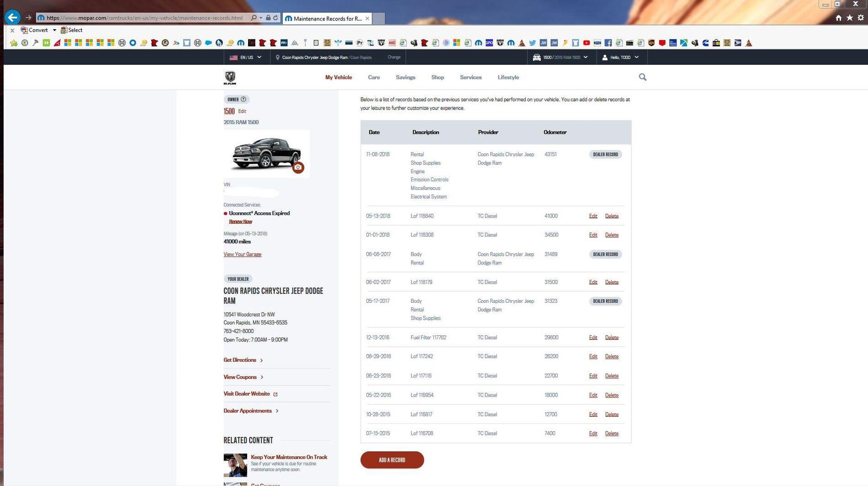This screenshot has height=486, width=868.
Task: Click the odometer value 43151
Action: click(550, 154)
